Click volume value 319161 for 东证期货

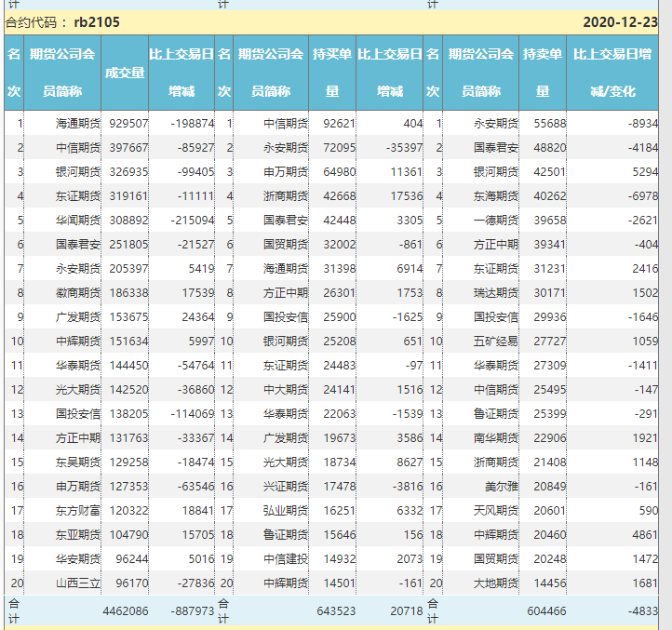pyautogui.click(x=128, y=196)
